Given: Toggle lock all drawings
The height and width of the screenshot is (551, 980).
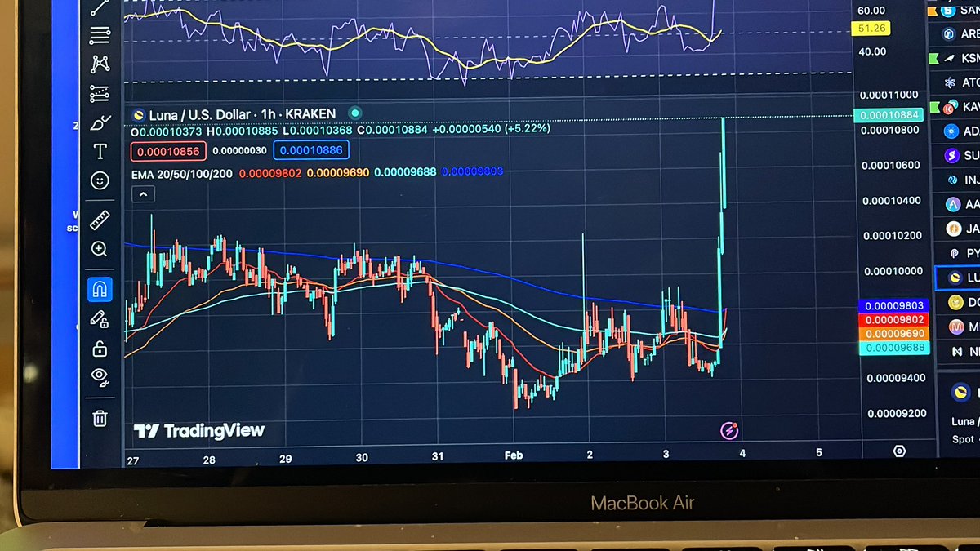Looking at the screenshot, I should coord(99,348).
